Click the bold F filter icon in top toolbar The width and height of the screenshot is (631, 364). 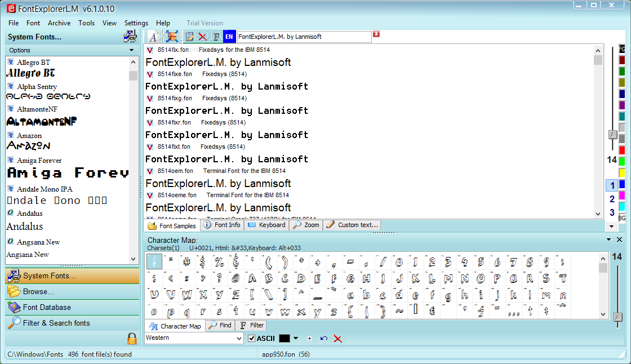(216, 37)
